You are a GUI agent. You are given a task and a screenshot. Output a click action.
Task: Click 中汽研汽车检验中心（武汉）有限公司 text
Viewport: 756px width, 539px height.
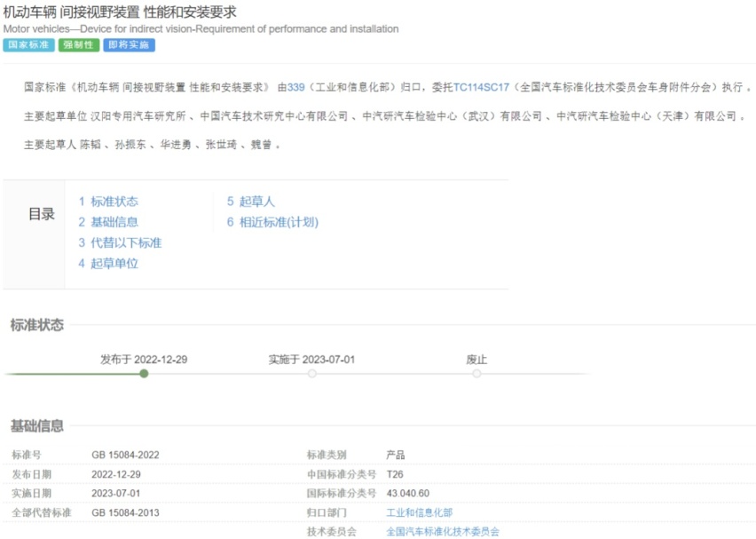pyautogui.click(x=452, y=115)
